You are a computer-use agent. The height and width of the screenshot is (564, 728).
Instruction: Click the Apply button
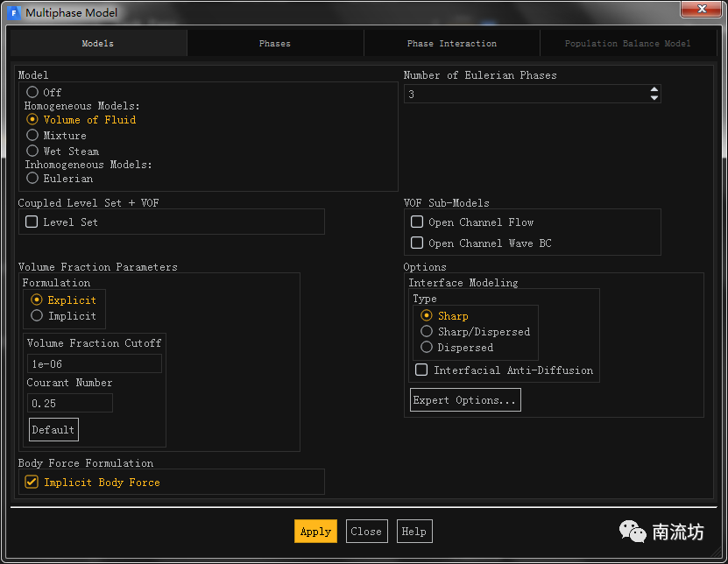coord(315,532)
